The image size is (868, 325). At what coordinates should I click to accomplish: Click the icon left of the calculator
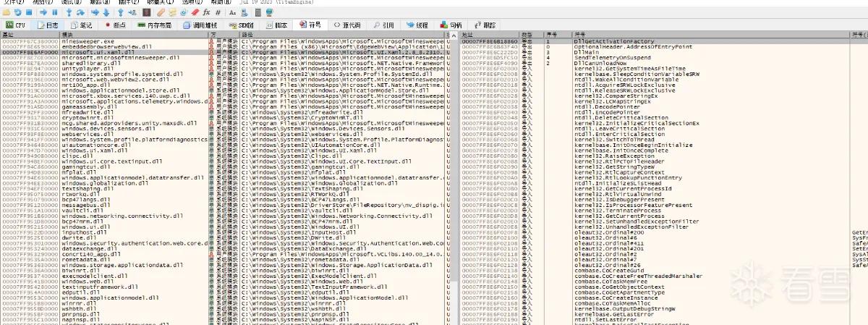coord(244,12)
